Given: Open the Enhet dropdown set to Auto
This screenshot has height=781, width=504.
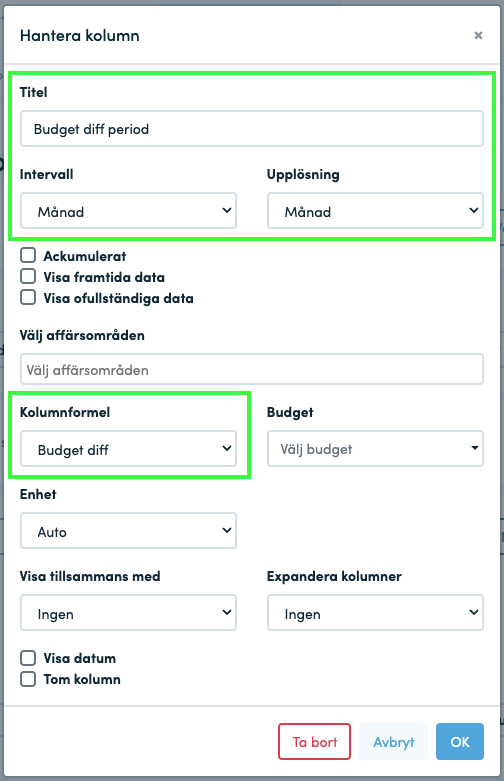Looking at the screenshot, I should (128, 531).
